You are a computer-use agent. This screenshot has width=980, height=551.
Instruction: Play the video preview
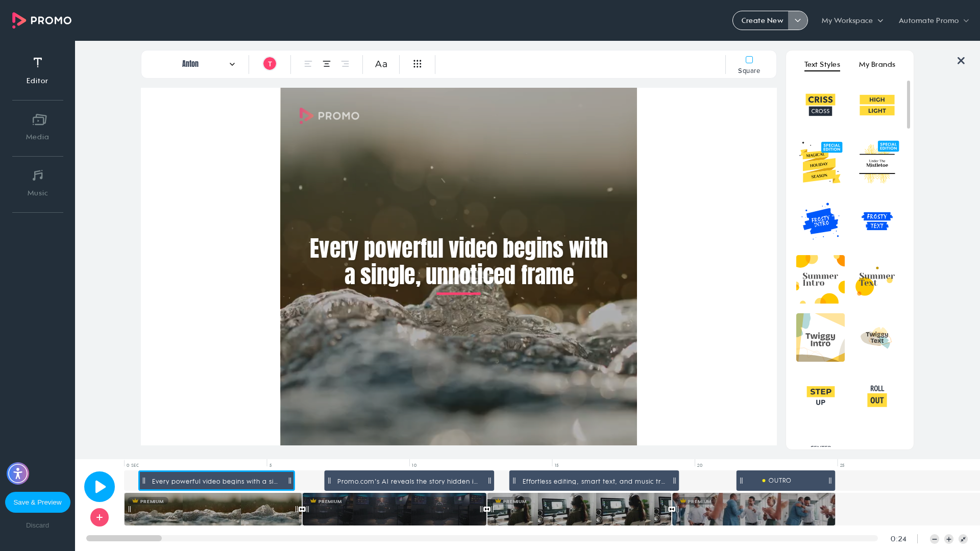(x=100, y=487)
